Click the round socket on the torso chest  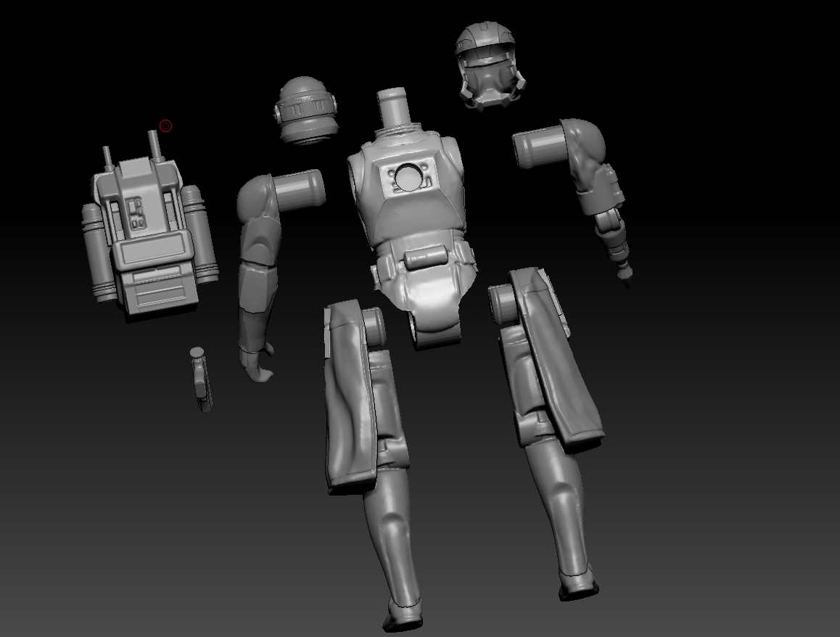[x=408, y=176]
